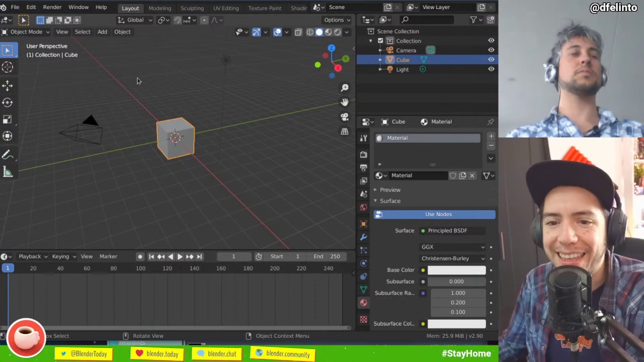Click the Subsurface value slider
The image size is (644, 362).
[x=456, y=282]
